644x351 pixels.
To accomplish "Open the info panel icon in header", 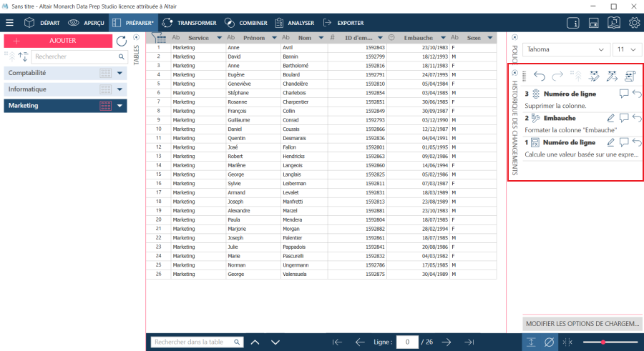I will click(573, 23).
